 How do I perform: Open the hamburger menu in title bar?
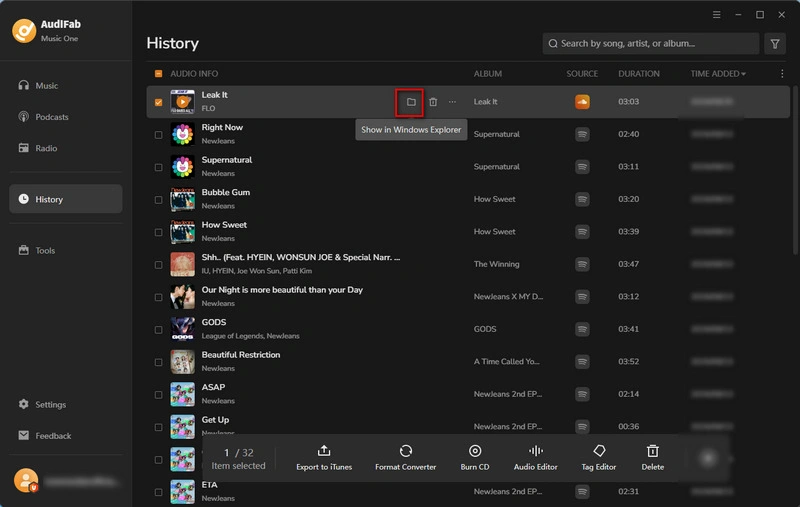click(716, 15)
